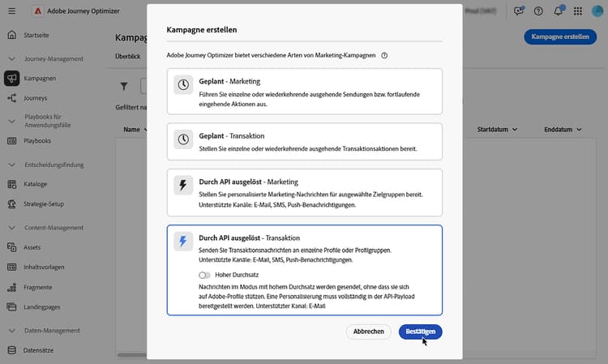Click clock icon of Geplant - Transaktion
Image resolution: width=608 pixels, height=364 pixels.
pyautogui.click(x=183, y=139)
